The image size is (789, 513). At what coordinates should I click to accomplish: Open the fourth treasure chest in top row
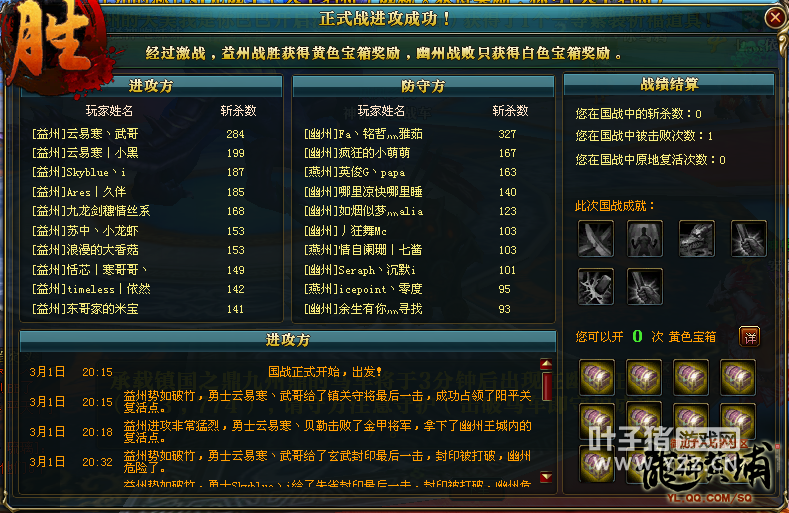tap(738, 377)
